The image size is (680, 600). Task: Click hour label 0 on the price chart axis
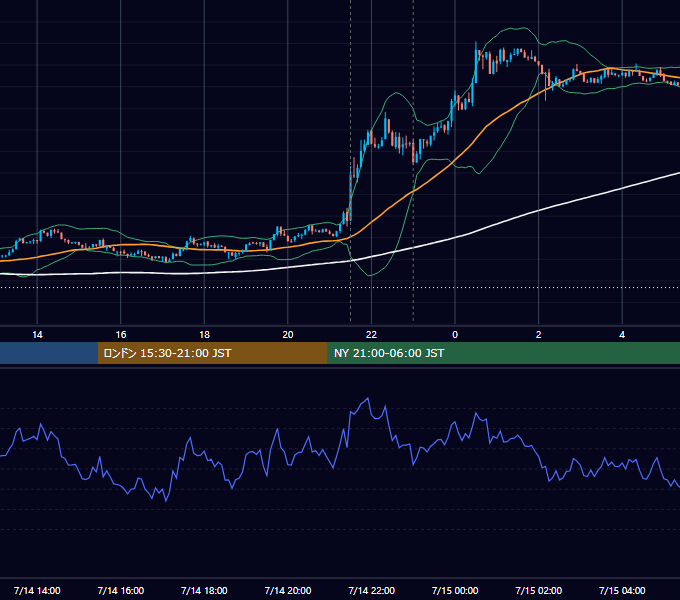click(x=455, y=335)
